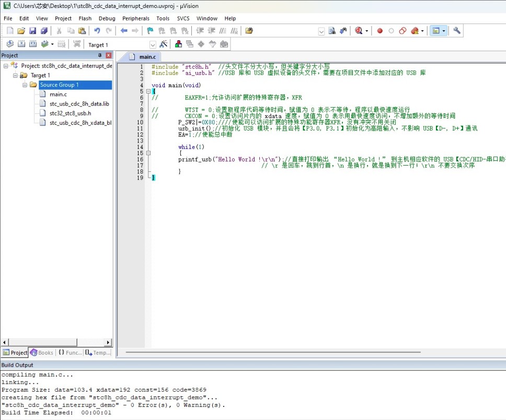Indent the selected lines
This screenshot has height=420, width=506.
[x=200, y=31]
